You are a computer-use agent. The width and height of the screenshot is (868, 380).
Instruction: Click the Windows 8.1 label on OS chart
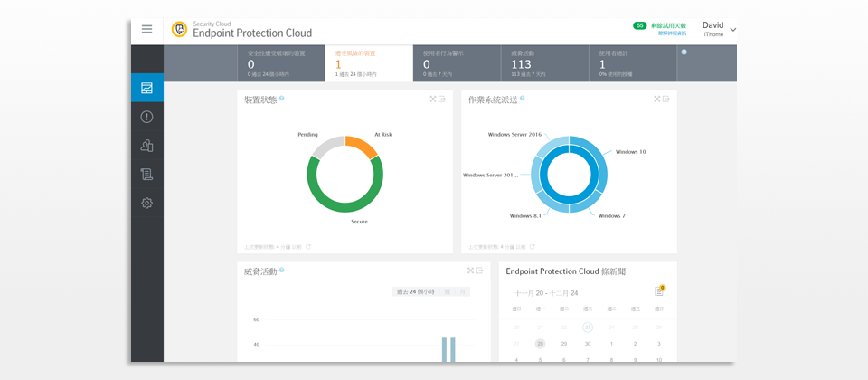pos(525,216)
